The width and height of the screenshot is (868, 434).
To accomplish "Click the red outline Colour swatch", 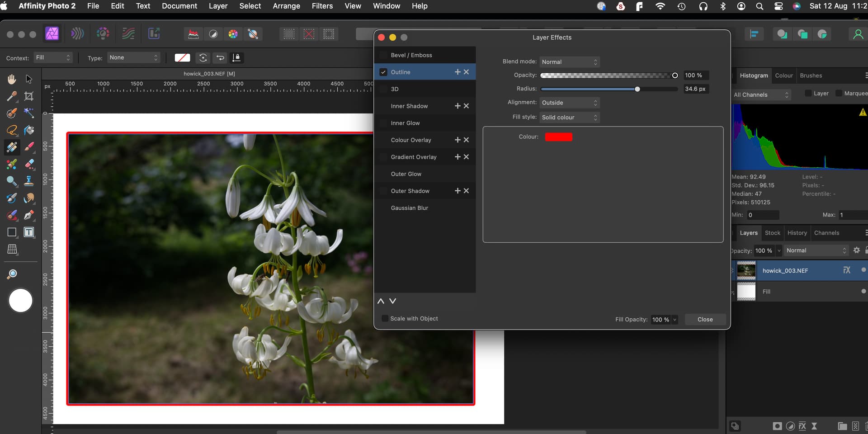I will pyautogui.click(x=558, y=137).
